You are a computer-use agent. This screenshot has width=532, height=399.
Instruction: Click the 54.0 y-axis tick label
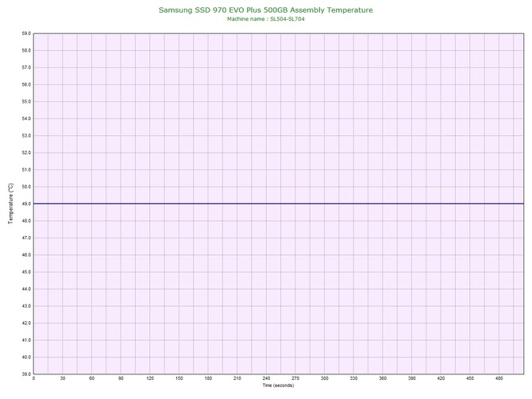click(26, 118)
